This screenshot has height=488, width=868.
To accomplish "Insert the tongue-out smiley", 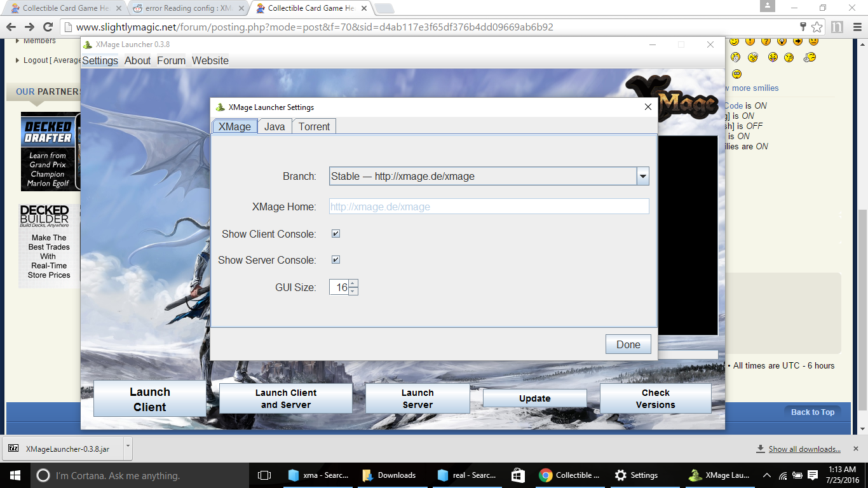I will [x=773, y=57].
